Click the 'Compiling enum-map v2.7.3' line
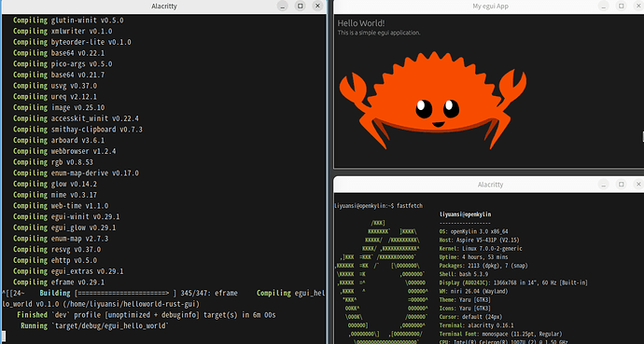The height and width of the screenshot is (344, 644). pyautogui.click(x=61, y=239)
